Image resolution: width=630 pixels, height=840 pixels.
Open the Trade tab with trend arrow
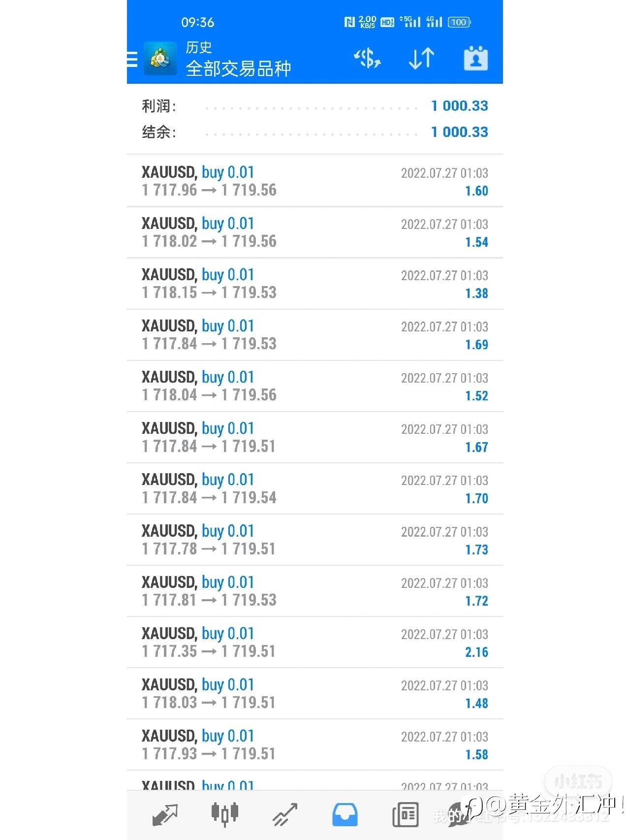pos(285,814)
